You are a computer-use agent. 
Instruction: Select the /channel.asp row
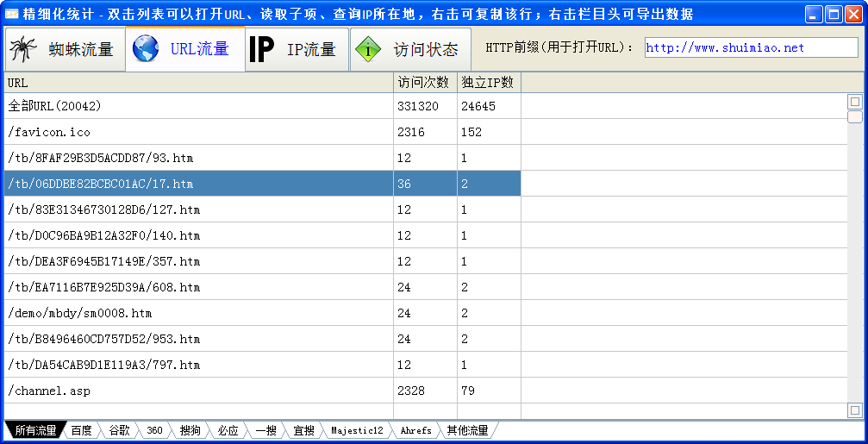tap(262, 391)
